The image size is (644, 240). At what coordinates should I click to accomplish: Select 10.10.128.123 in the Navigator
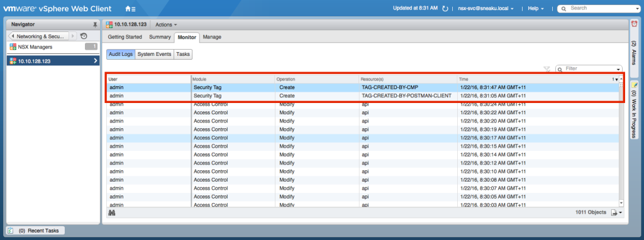[53, 61]
